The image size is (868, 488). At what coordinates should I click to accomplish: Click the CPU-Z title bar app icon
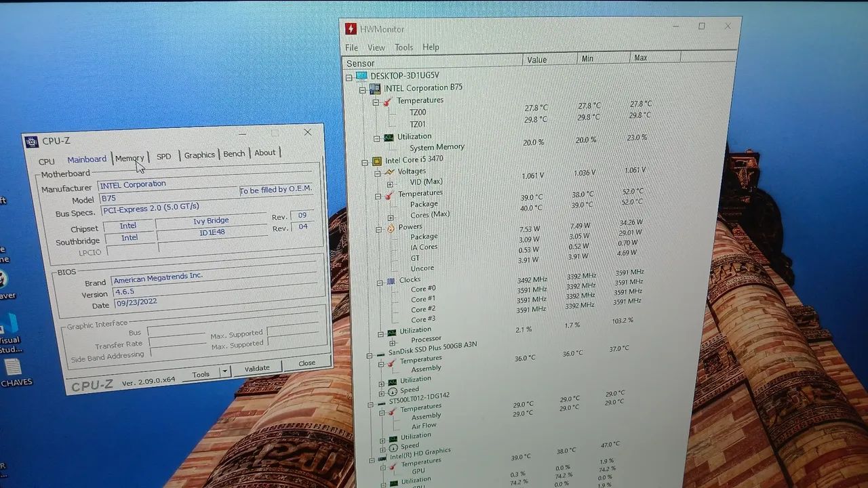[x=31, y=142]
